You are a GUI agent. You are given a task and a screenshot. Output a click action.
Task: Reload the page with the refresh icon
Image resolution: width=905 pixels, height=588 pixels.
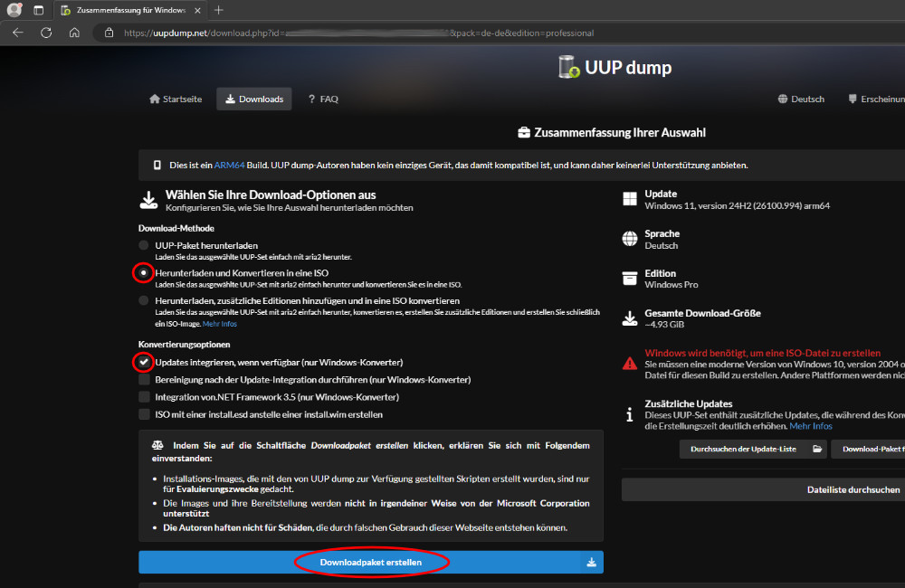coord(46,33)
